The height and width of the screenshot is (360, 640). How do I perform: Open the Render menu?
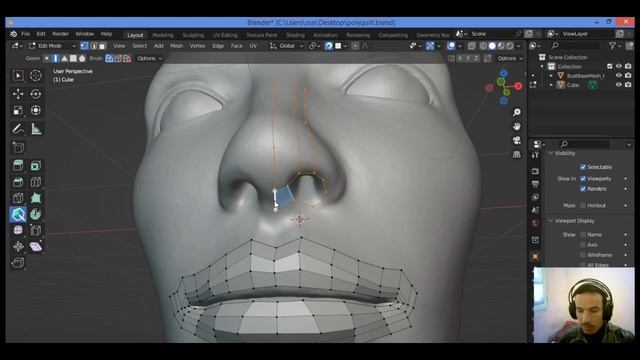[x=60, y=34]
